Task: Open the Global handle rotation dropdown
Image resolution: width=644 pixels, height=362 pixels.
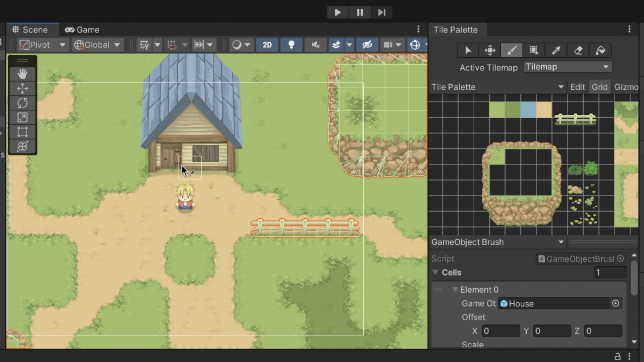Action: 97,45
